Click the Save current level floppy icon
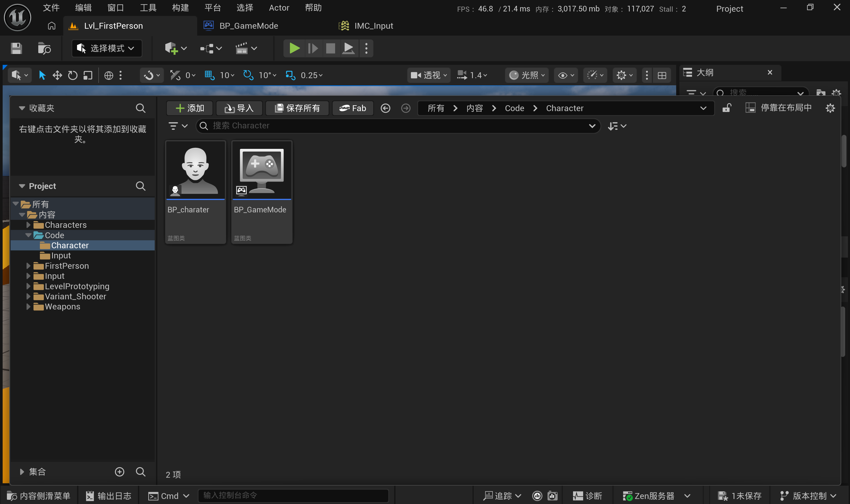This screenshot has height=504, width=850. pos(16,48)
